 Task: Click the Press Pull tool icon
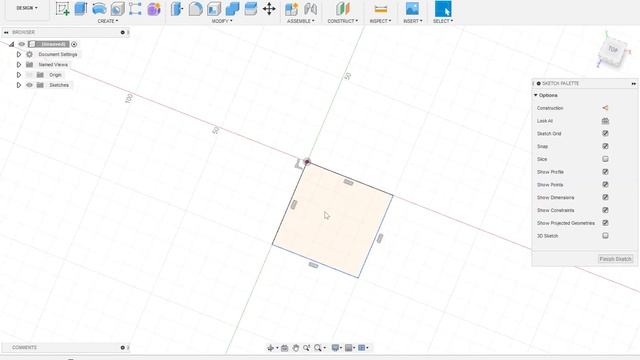click(177, 9)
